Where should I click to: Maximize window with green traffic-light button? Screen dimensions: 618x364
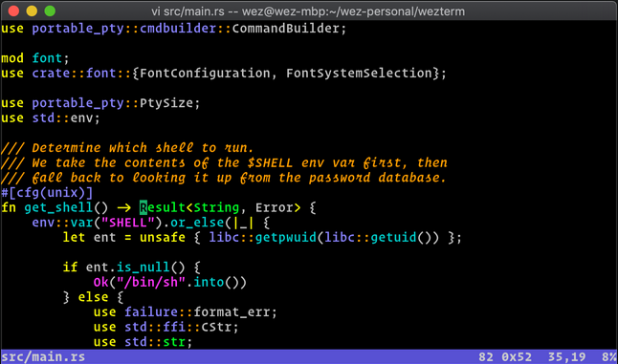50,11
